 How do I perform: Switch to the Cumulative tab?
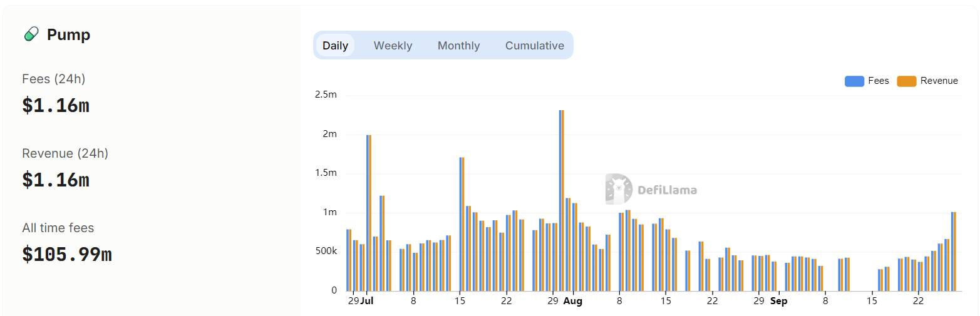point(535,46)
